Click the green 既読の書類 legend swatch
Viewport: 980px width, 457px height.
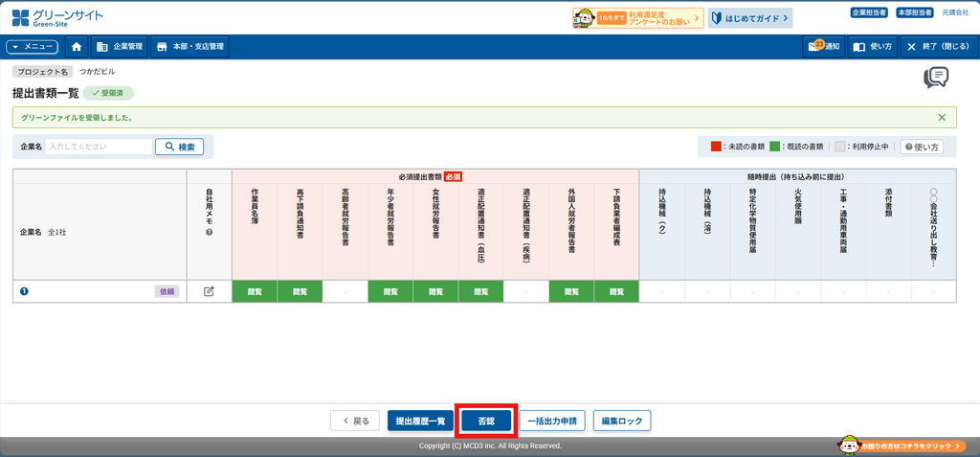(774, 147)
